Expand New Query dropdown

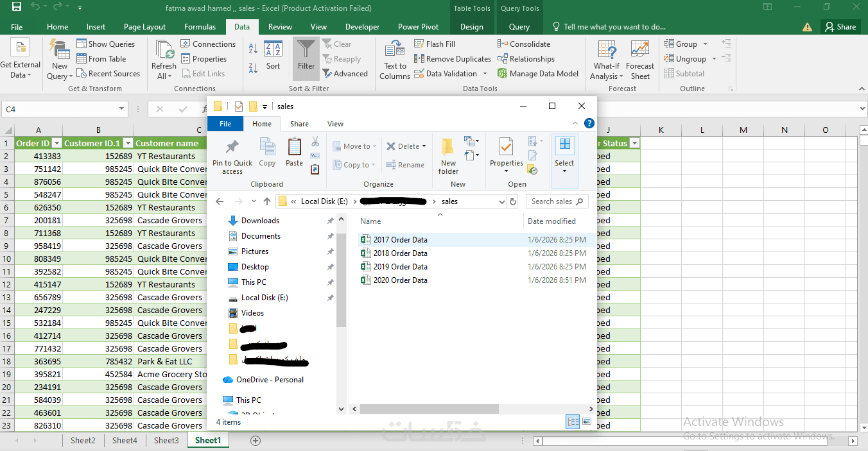(x=59, y=72)
